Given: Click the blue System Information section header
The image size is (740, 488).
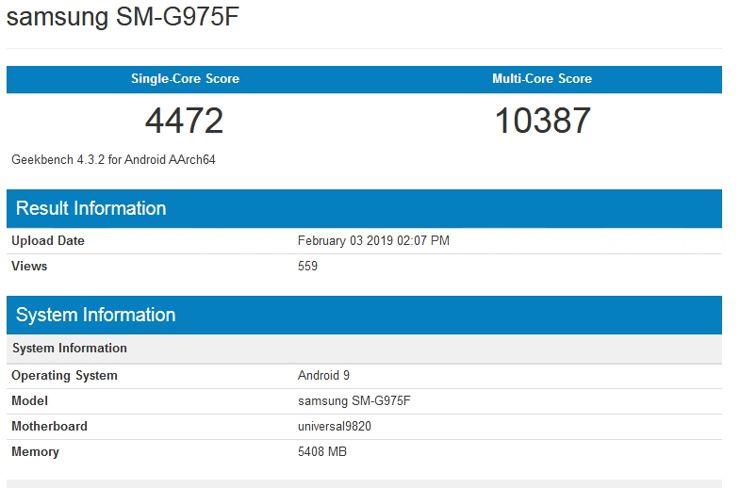Looking at the screenshot, I should [x=364, y=315].
